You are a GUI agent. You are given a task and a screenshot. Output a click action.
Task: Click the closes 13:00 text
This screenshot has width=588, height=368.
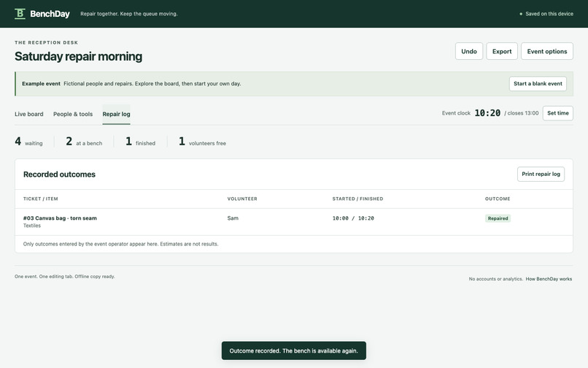(522, 113)
